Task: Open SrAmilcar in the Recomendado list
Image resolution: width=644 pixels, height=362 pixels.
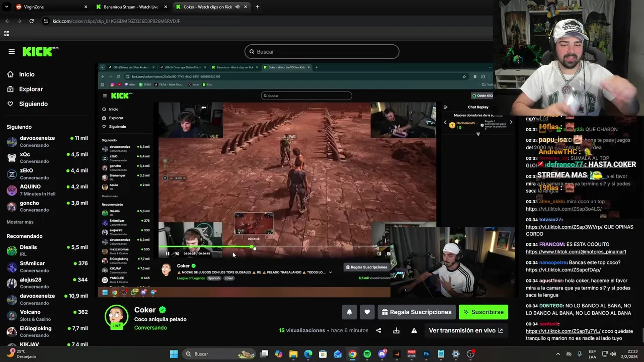Action: click(47, 266)
